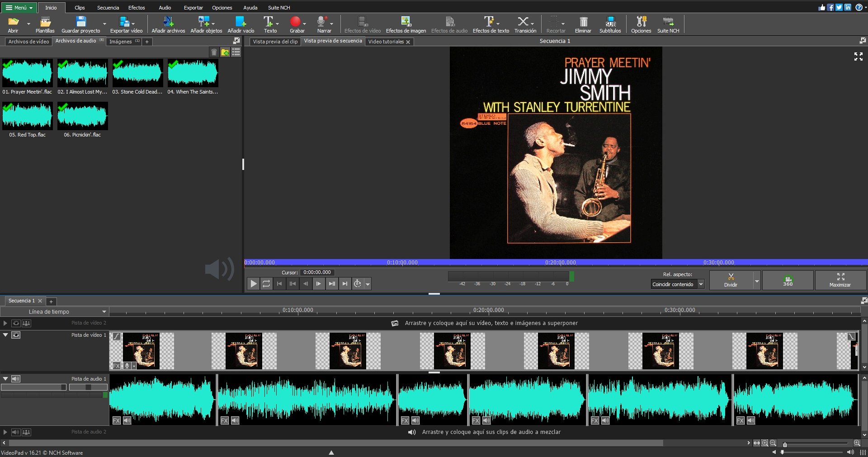Viewport: 868px width, 457px height.
Task: Expand Pista de audio 2
Action: [5, 432]
